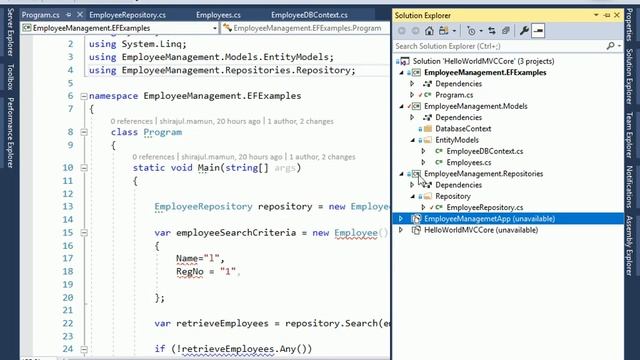Open the Toolbox side tab

pyautogui.click(x=10, y=76)
